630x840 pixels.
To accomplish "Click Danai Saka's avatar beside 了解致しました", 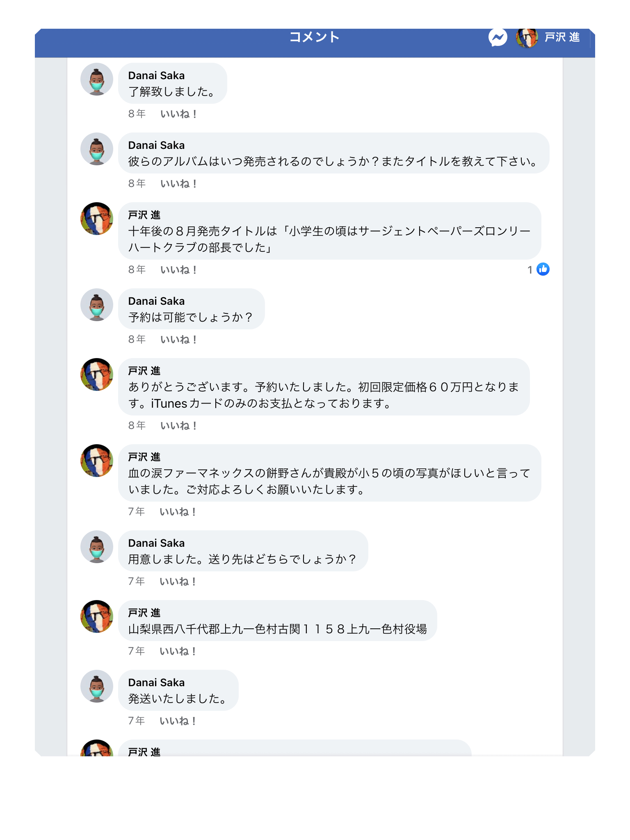I will pyautogui.click(x=97, y=79).
